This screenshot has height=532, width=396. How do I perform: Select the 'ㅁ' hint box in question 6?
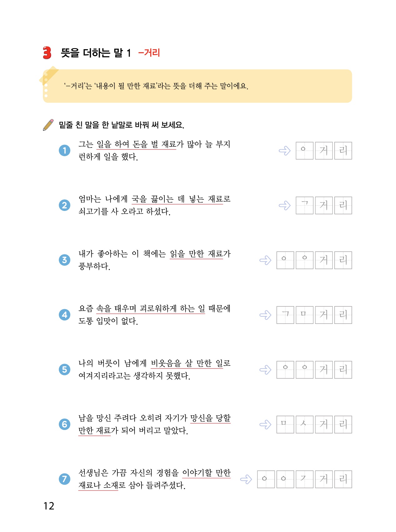click(285, 424)
